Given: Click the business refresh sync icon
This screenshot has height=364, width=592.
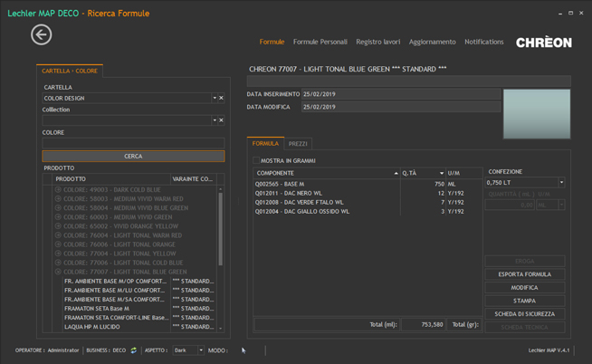Looking at the screenshot, I should pyautogui.click(x=134, y=350).
